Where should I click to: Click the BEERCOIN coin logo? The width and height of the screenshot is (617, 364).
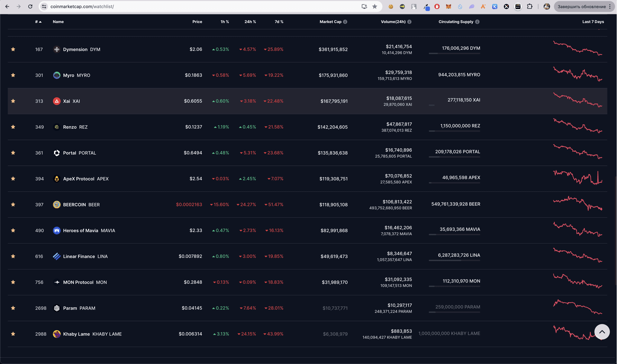(57, 205)
